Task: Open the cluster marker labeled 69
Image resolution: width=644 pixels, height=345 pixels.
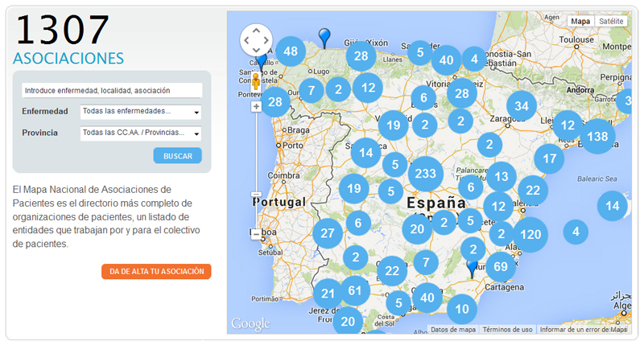Action: [501, 267]
